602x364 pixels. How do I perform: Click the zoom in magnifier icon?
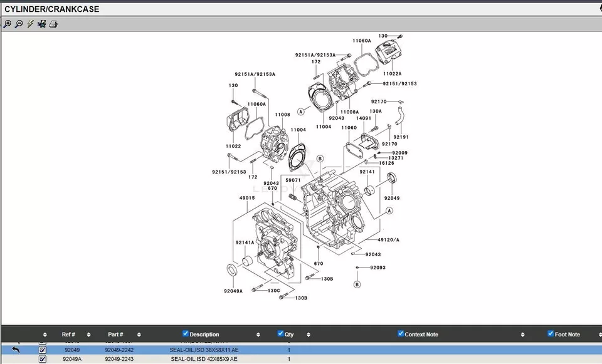pyautogui.click(x=7, y=24)
